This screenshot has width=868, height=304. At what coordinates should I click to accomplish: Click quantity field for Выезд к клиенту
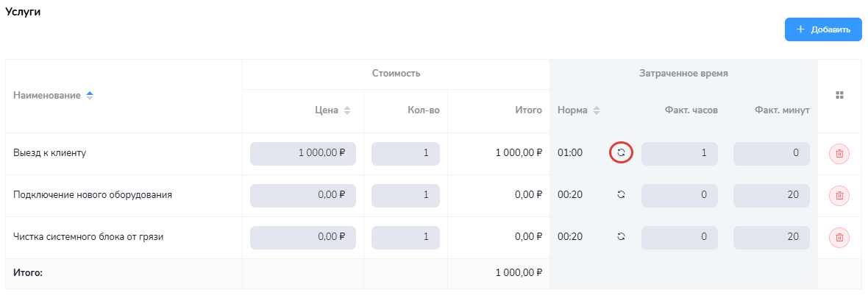pyautogui.click(x=405, y=154)
